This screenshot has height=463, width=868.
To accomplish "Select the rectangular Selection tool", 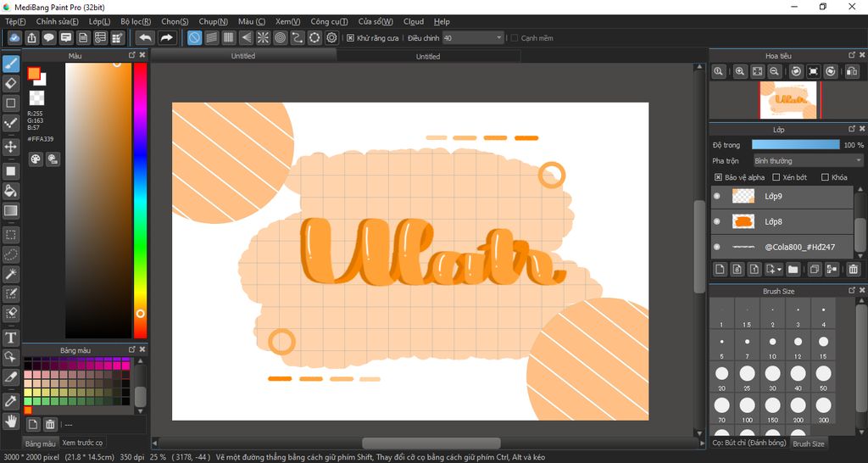I will 10,236.
